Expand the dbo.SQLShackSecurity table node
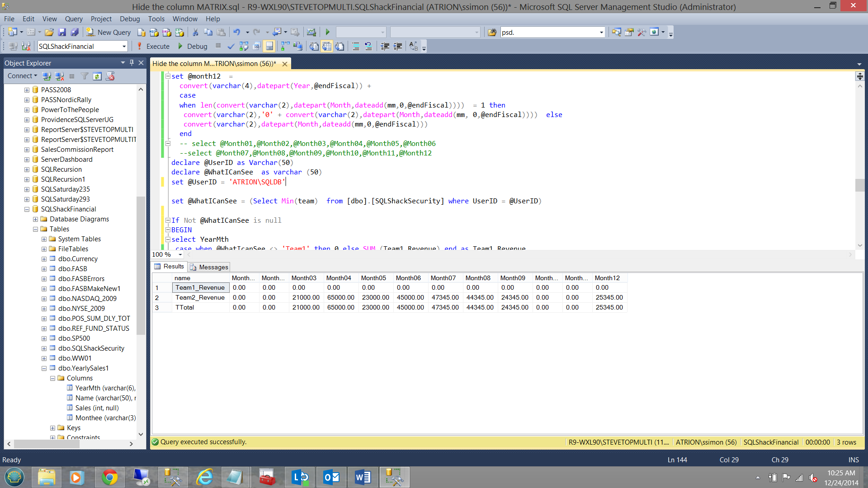The image size is (868, 488). coord(44,348)
